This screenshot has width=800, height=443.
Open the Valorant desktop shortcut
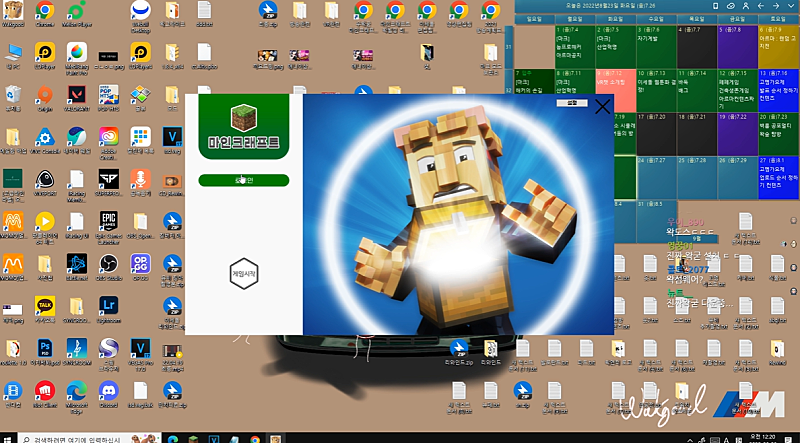tap(76, 95)
